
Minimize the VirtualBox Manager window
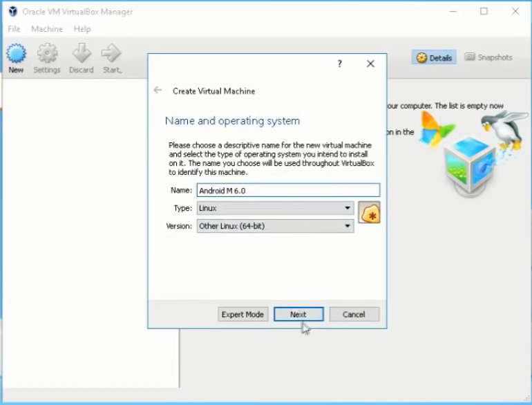coord(453,11)
